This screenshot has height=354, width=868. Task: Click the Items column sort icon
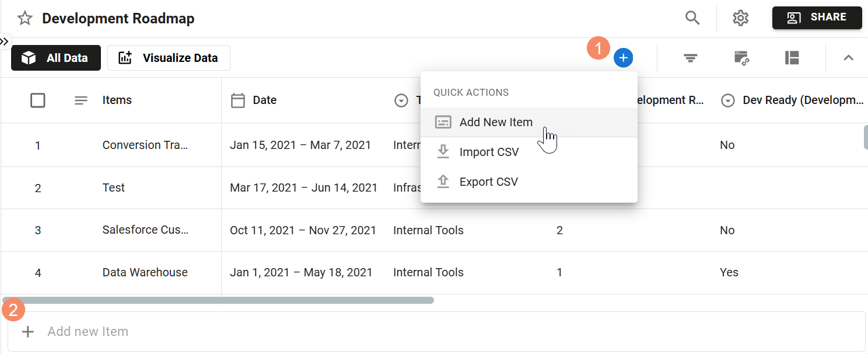(x=80, y=100)
